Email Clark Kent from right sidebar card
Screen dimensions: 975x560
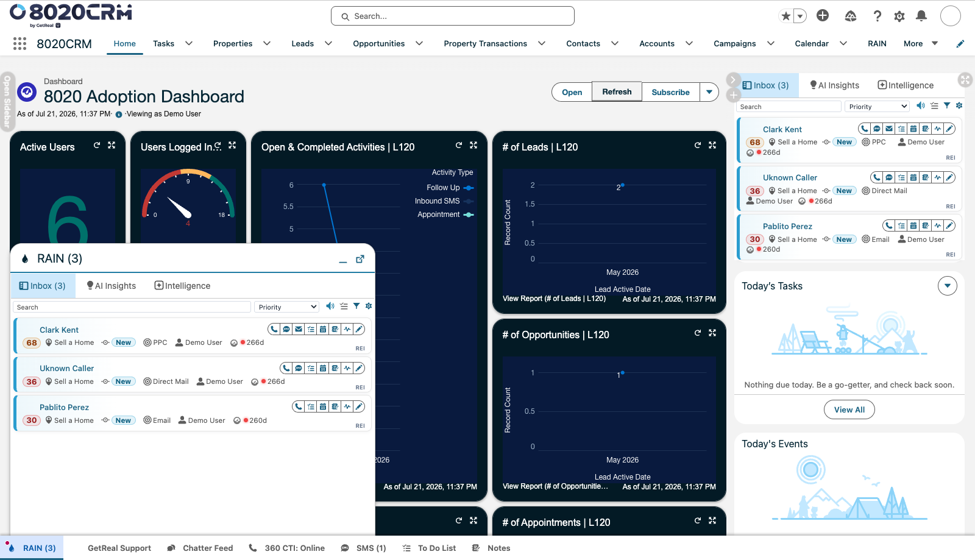(889, 129)
